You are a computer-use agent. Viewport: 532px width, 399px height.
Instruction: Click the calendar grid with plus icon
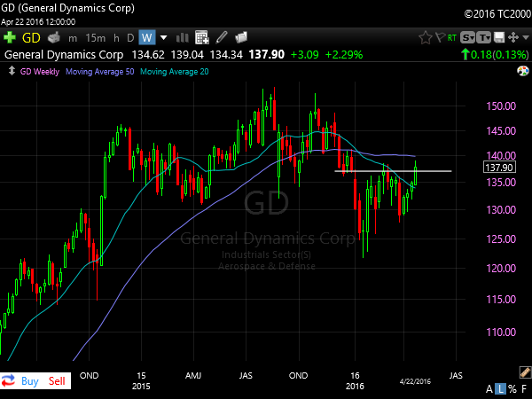click(x=202, y=37)
